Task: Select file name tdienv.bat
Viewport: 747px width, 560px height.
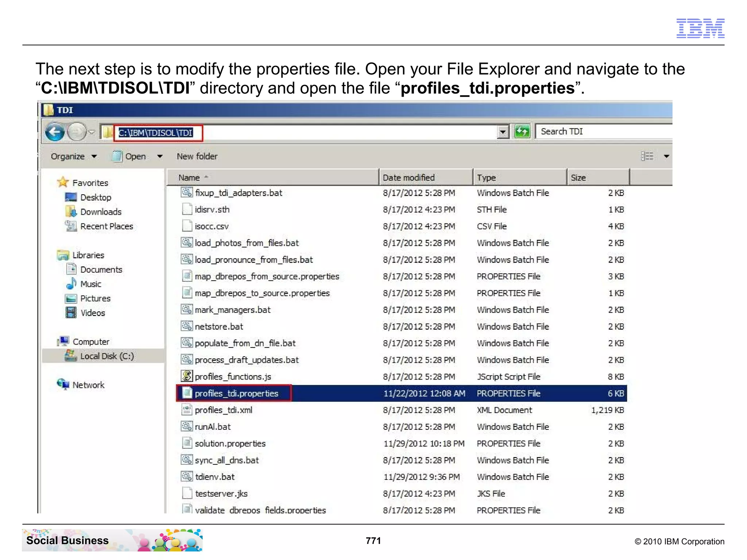Action: 215,477
